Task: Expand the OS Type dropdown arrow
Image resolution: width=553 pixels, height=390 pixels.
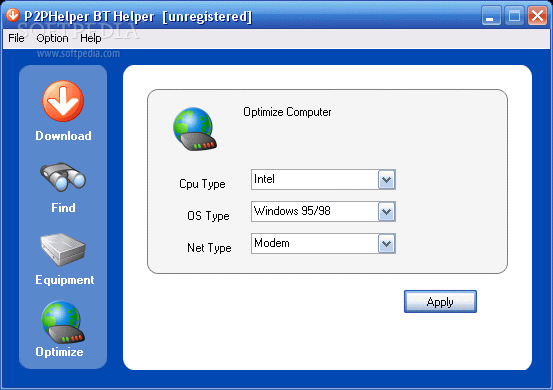Action: (x=387, y=212)
